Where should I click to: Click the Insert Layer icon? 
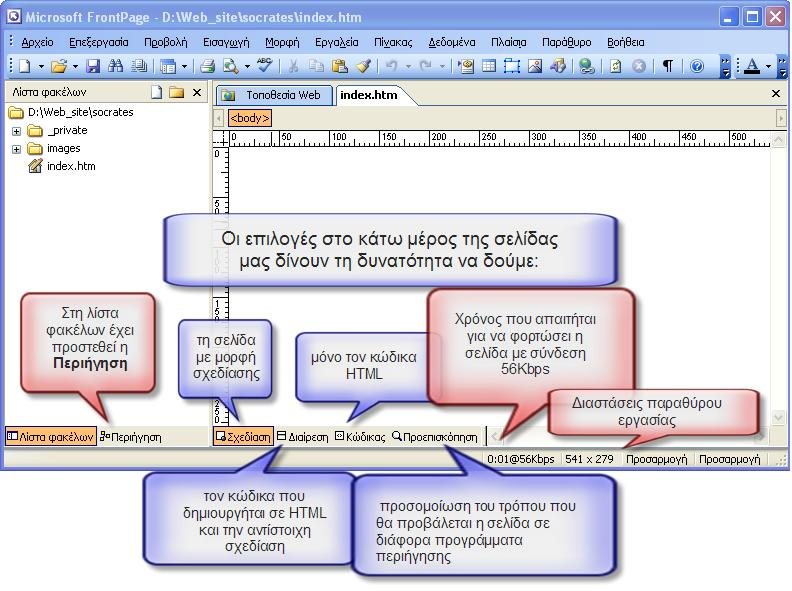(512, 66)
